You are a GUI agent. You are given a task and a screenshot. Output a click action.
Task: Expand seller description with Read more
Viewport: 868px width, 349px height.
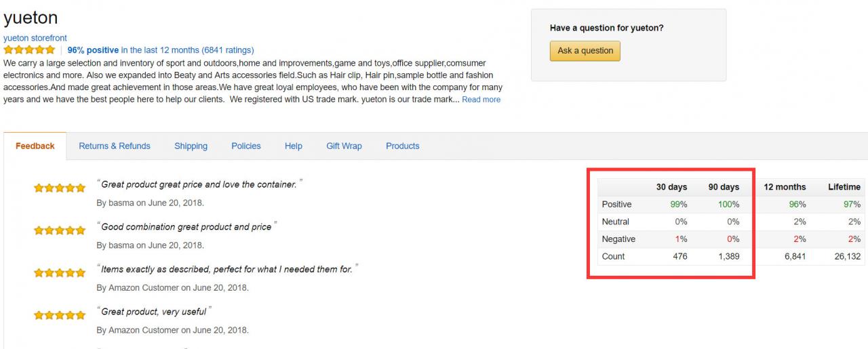point(481,100)
